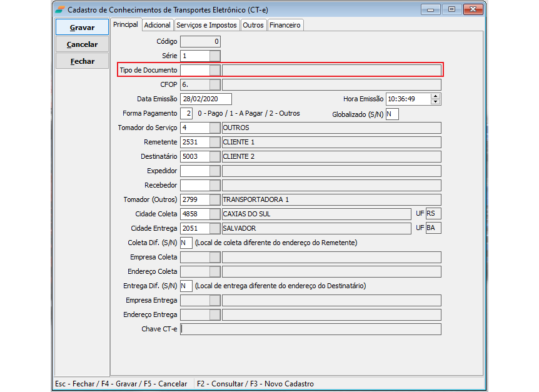Viewport: 539px width, 392px height.
Task: Click the Cancelar button
Action: pos(82,44)
